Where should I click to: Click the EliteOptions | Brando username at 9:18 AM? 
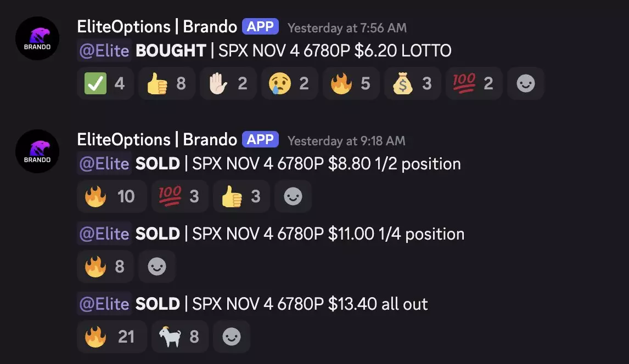[156, 139]
